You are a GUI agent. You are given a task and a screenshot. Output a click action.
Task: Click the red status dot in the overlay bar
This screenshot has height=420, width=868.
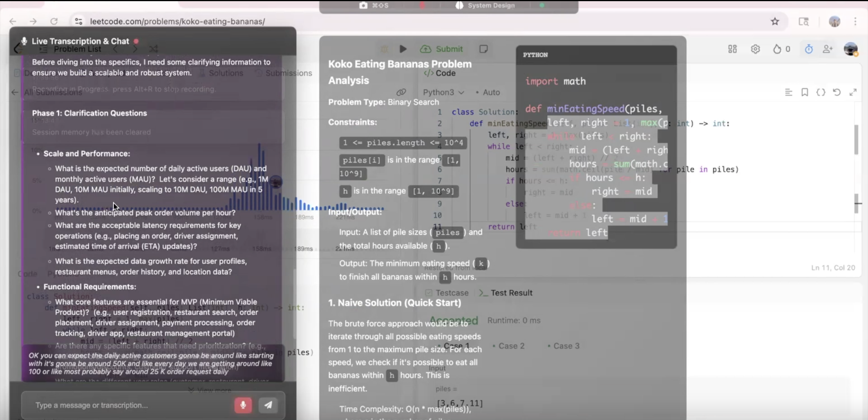422,5
